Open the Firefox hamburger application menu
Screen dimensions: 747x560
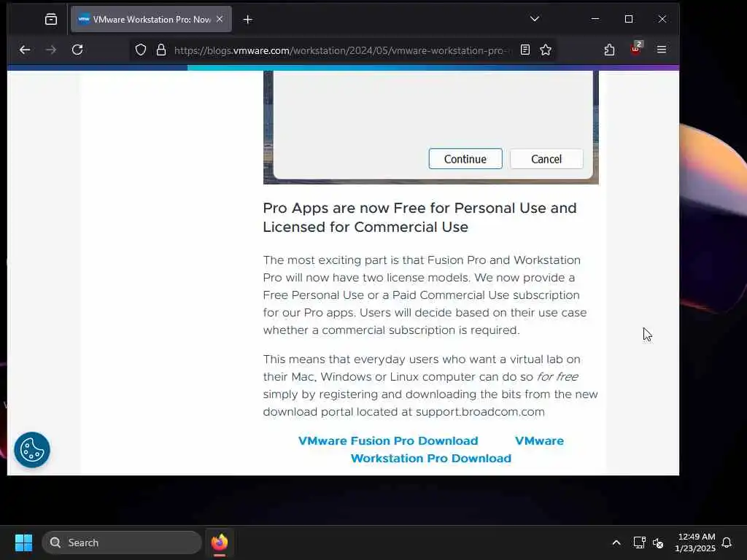[661, 50]
